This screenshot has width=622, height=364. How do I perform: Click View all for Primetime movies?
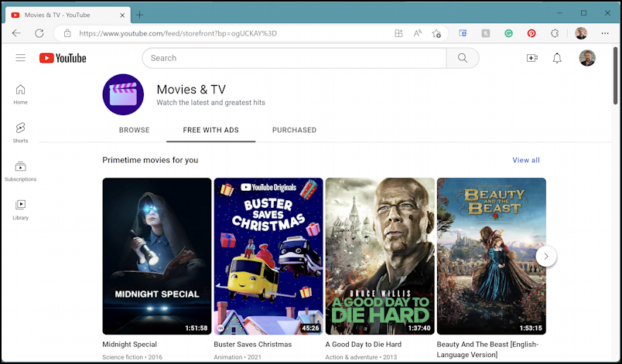tap(526, 160)
